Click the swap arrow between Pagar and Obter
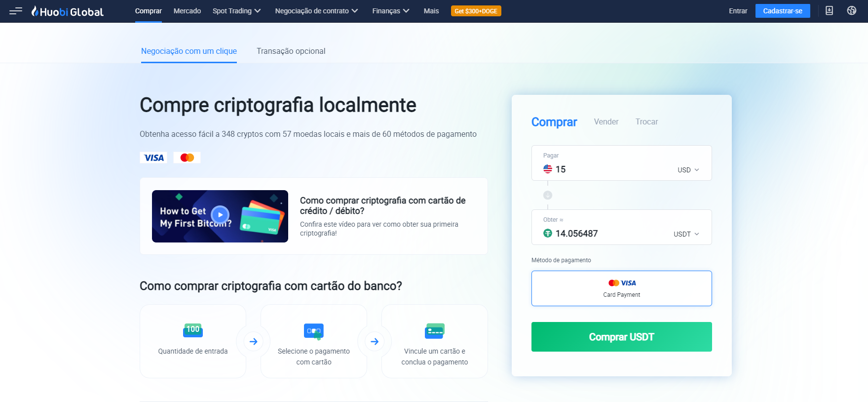The height and width of the screenshot is (402, 868). pos(548,195)
